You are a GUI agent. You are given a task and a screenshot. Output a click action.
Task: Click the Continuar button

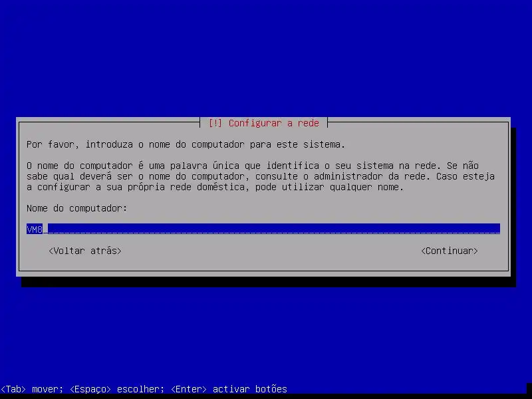tap(450, 251)
